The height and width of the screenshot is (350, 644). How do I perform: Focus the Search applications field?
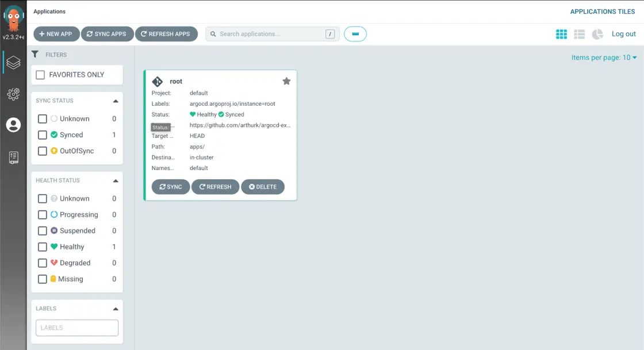270,34
